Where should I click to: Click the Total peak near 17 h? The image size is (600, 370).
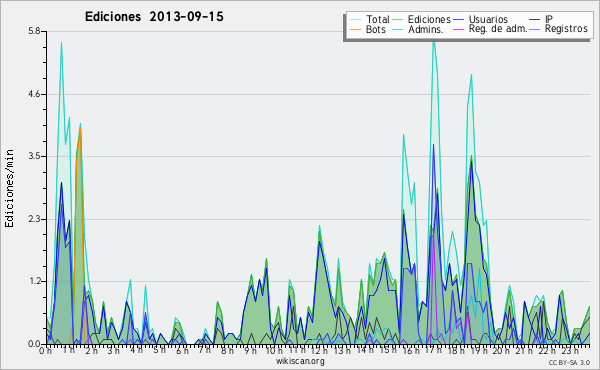[x=434, y=40]
